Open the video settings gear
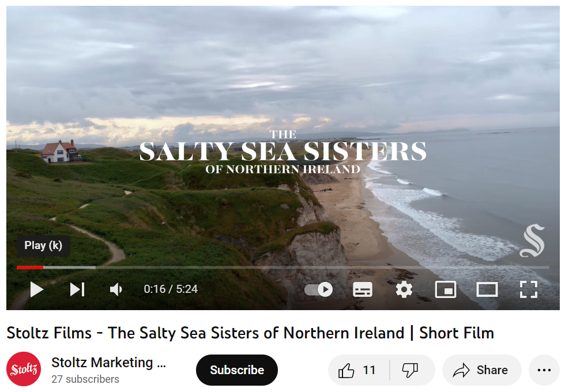The width and height of the screenshot is (565, 392). [404, 289]
